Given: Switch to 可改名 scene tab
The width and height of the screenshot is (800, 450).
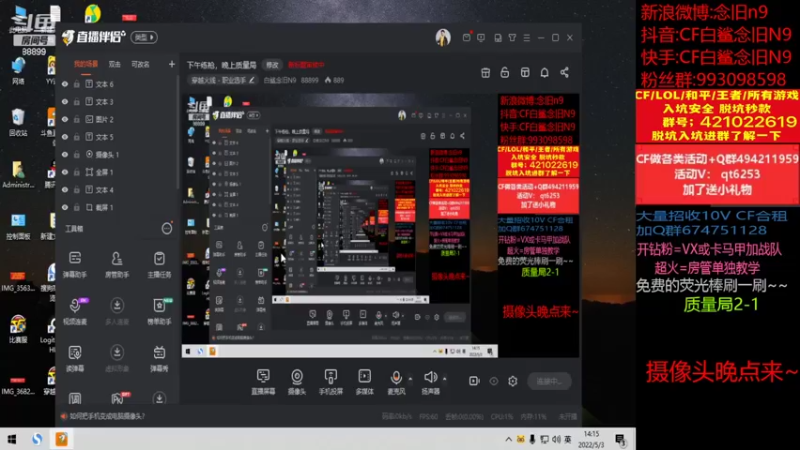Looking at the screenshot, I should (x=140, y=64).
